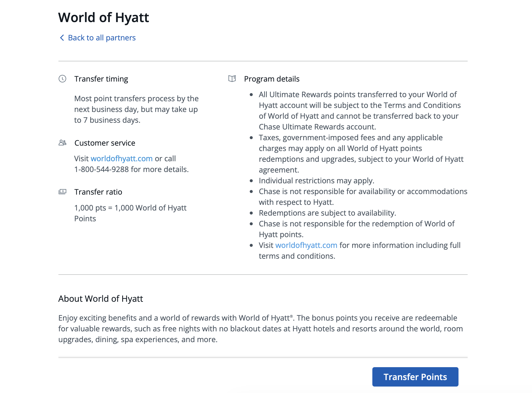532x393 pixels.
Task: Click the 'Enjoy exciting benefits' description paragraph
Action: pyautogui.click(x=261, y=329)
